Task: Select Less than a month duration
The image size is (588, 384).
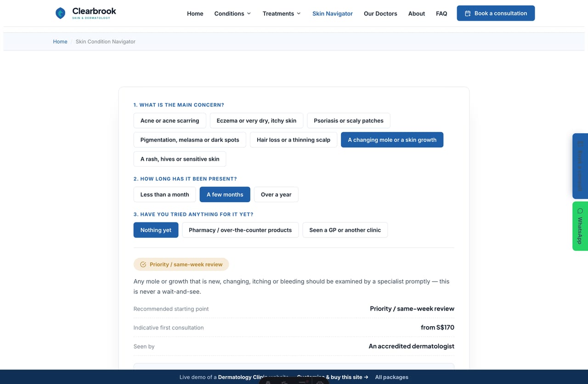Action: (165, 194)
